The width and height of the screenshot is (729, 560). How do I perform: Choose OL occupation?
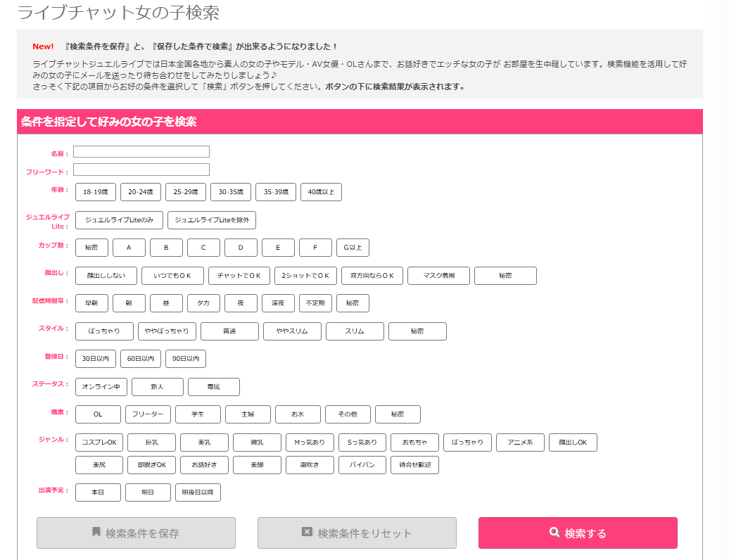[x=98, y=414]
